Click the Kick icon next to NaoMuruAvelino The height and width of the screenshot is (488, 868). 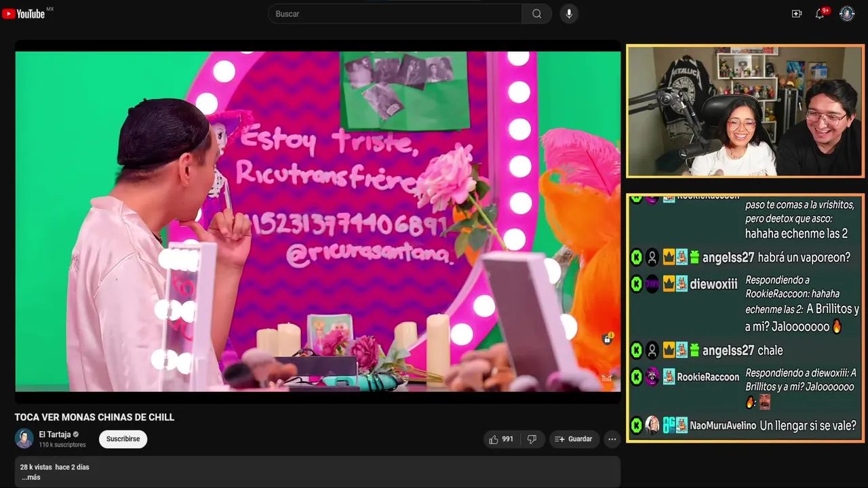[636, 426]
